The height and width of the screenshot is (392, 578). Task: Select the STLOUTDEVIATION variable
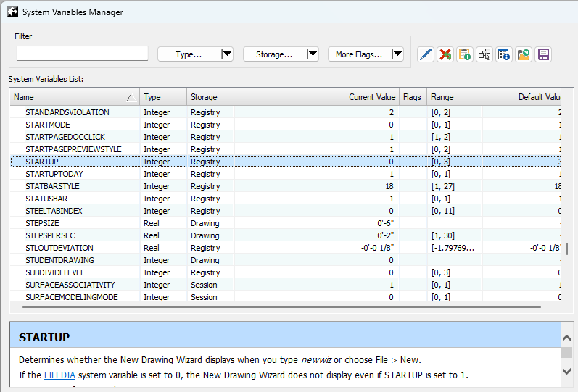pos(59,248)
